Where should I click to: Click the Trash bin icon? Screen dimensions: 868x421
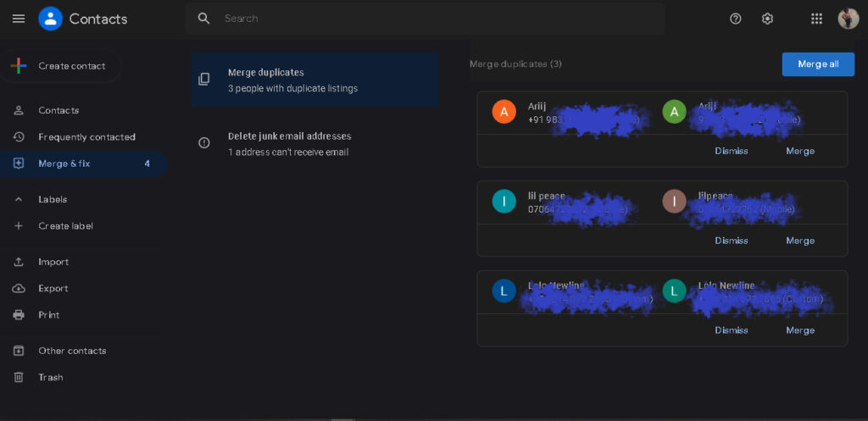pyautogui.click(x=19, y=377)
